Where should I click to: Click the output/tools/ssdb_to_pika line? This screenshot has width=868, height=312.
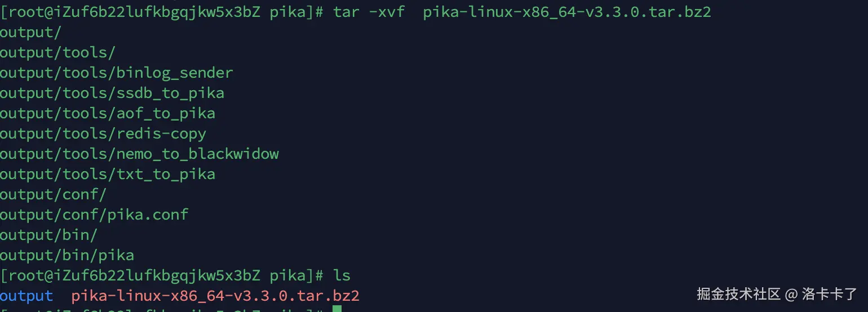coord(112,93)
